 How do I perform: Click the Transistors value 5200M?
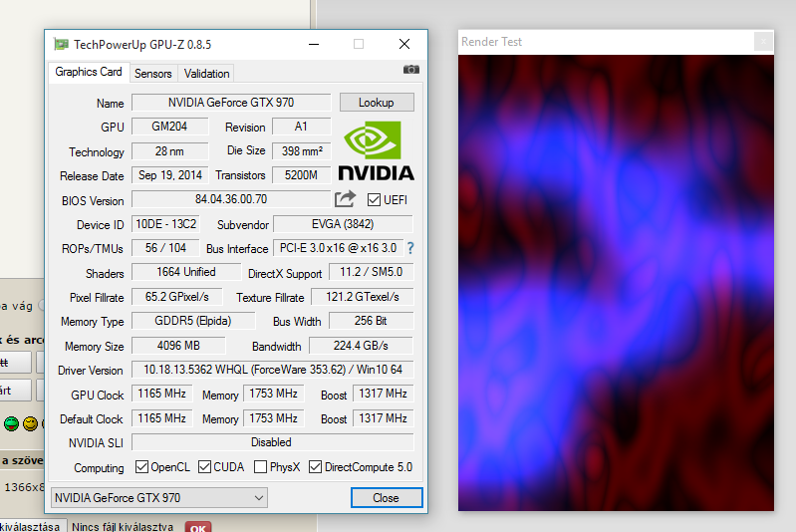[x=301, y=175]
